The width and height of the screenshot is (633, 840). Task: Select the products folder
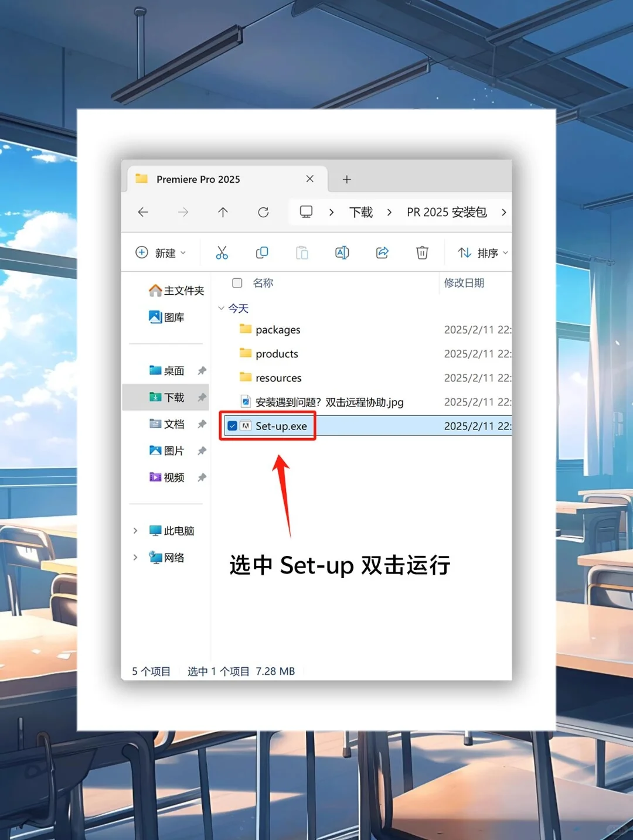[x=277, y=354]
